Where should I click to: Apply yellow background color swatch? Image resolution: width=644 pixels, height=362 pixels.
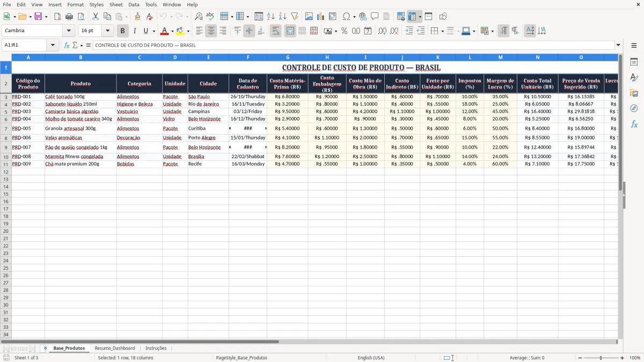(x=180, y=31)
